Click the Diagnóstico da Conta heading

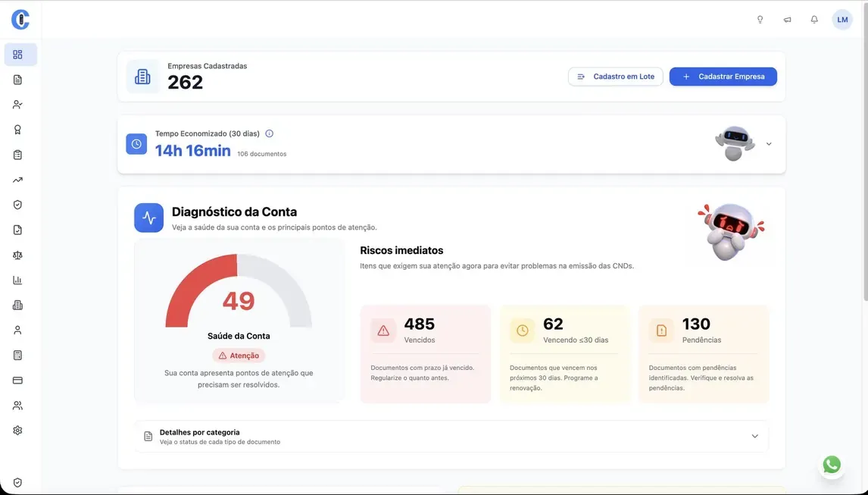click(x=234, y=211)
